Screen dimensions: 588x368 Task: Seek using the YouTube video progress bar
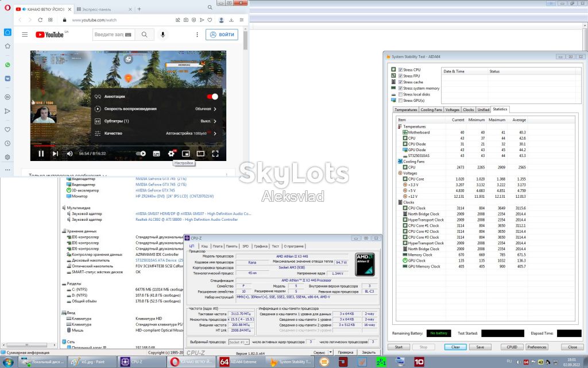128,145
